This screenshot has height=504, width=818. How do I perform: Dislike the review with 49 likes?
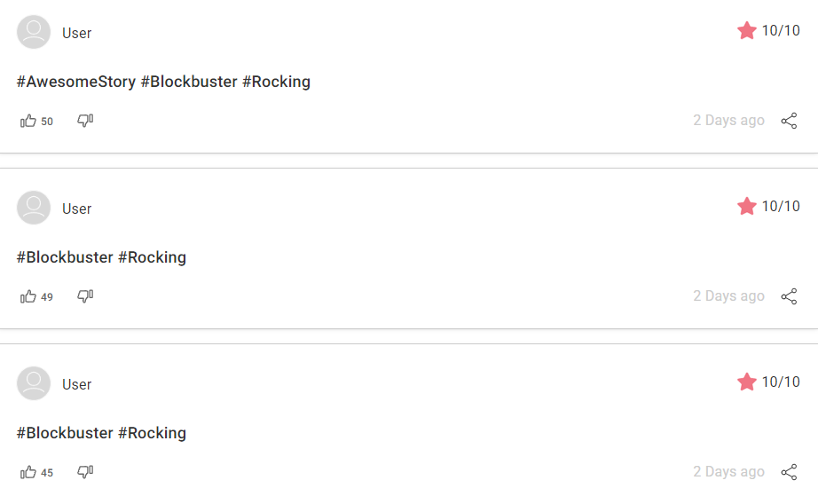(x=85, y=296)
